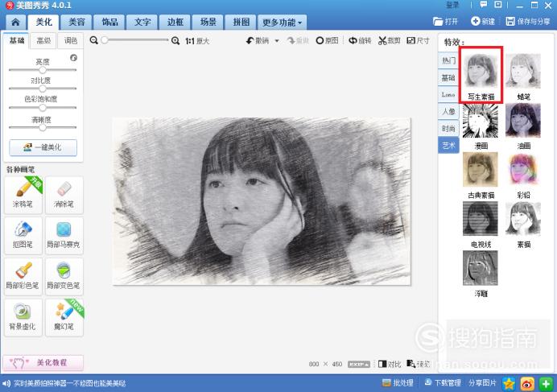Apply the 写生素描 effect thumbnail
The height and width of the screenshot is (392, 557).
[481, 71]
